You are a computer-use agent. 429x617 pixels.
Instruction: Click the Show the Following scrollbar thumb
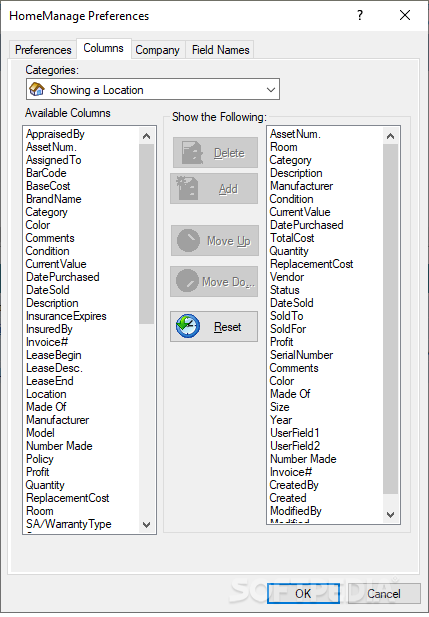[x=390, y=319]
